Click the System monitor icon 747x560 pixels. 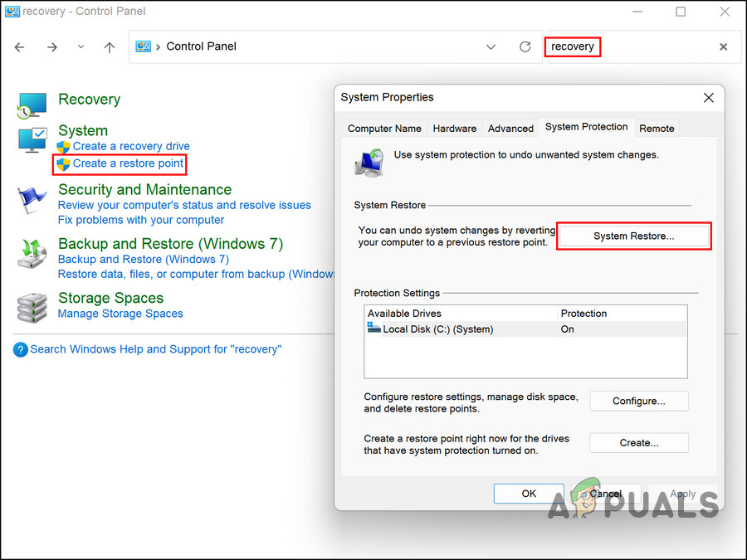pyautogui.click(x=32, y=140)
